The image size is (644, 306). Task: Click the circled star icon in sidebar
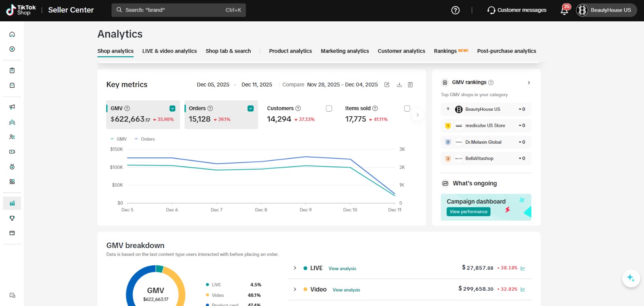[12, 49]
